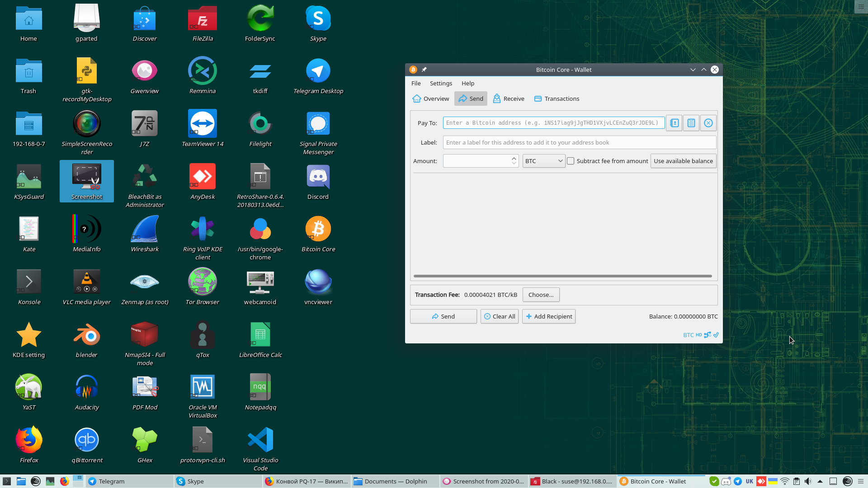Click the Use available balance button
The width and height of the screenshot is (868, 488).
pyautogui.click(x=683, y=161)
